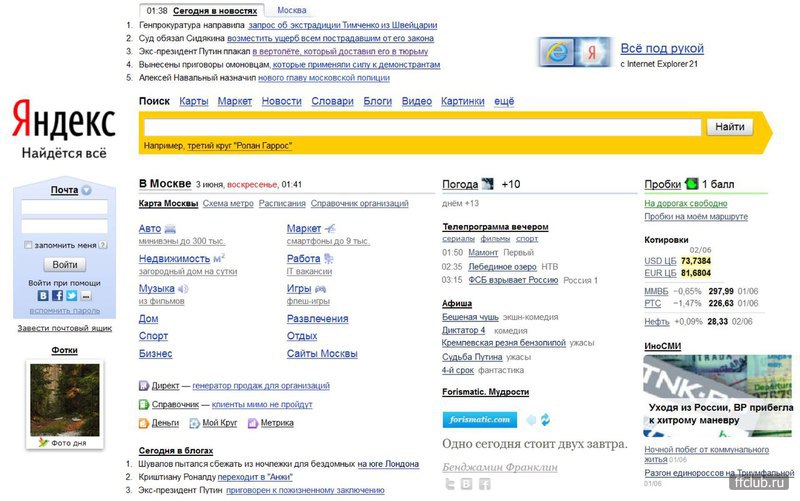
Task: Open 'Диктатор 4' in Афиша
Action: pyautogui.click(x=463, y=330)
